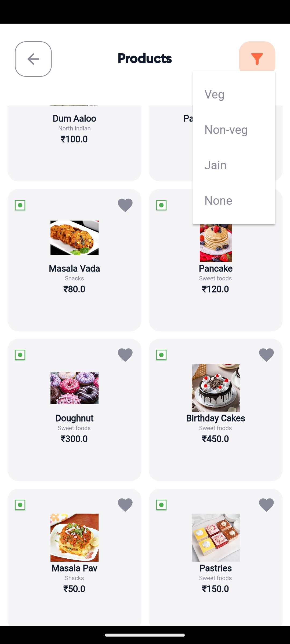The image size is (290, 644).
Task: Favorite Masala Vada with the heart icon
Action: click(125, 205)
